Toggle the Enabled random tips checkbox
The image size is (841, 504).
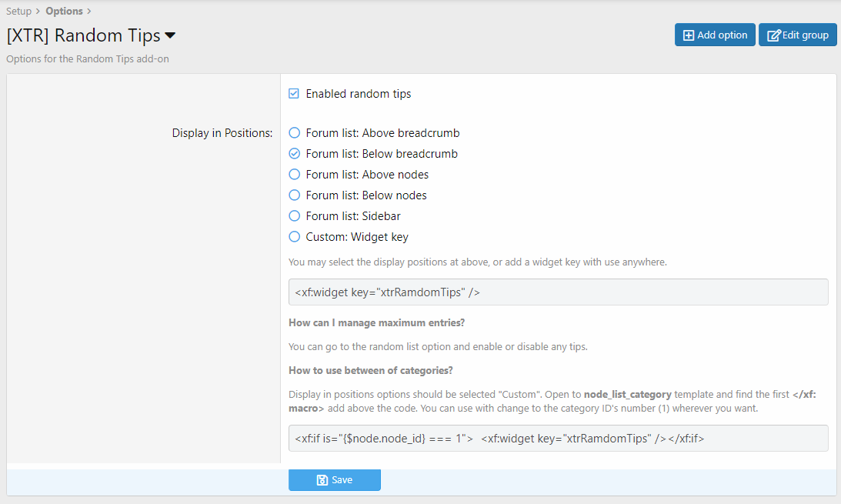point(294,94)
